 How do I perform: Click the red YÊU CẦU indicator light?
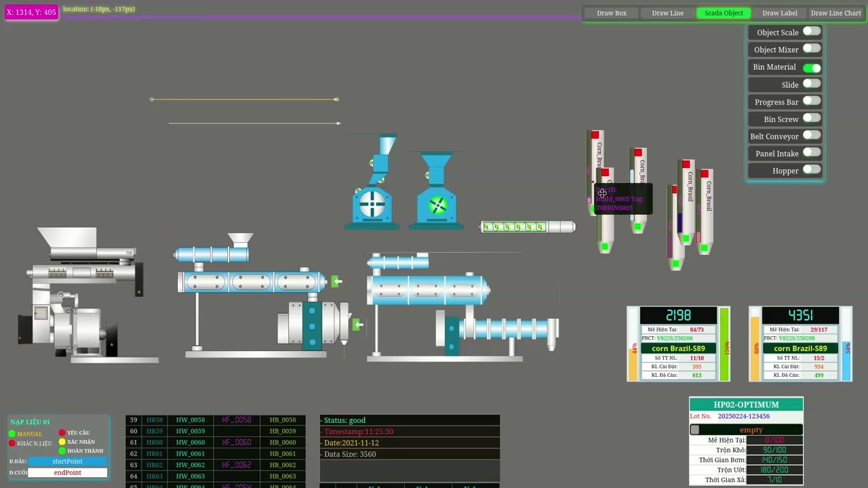(62, 432)
